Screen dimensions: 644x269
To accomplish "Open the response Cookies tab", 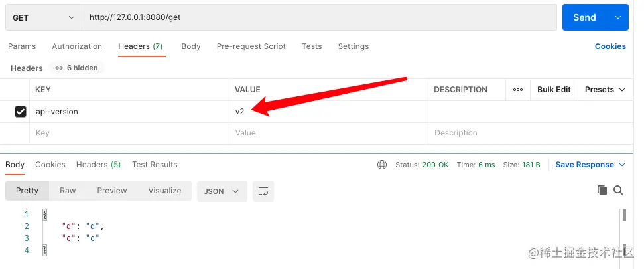I will (x=50, y=165).
